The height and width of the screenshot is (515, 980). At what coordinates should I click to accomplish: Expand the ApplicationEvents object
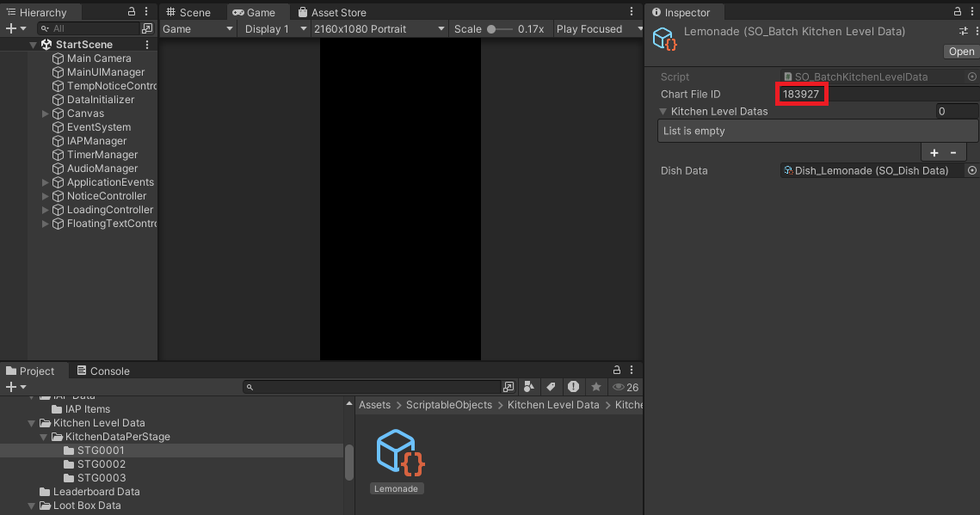coord(45,182)
